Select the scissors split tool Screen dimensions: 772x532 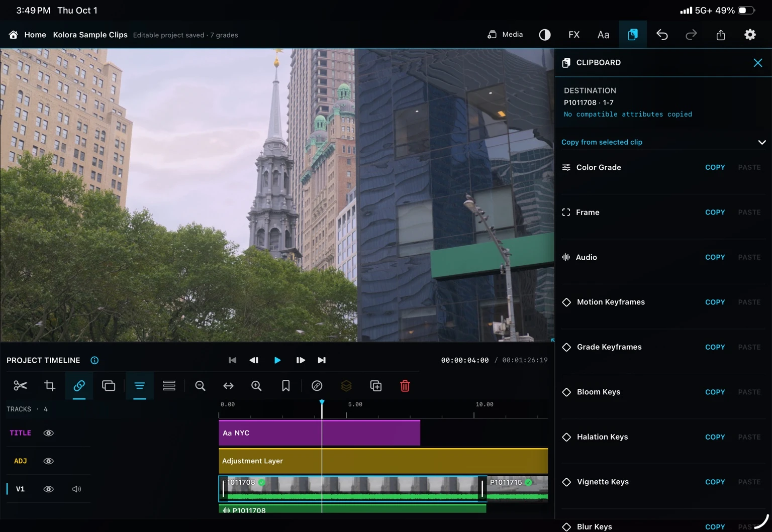point(20,386)
